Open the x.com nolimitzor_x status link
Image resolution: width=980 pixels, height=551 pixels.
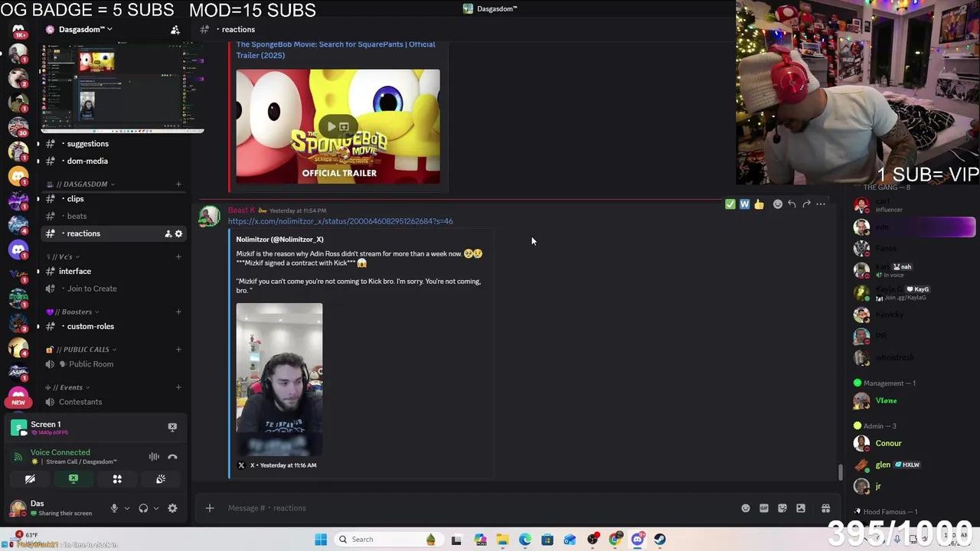340,221
